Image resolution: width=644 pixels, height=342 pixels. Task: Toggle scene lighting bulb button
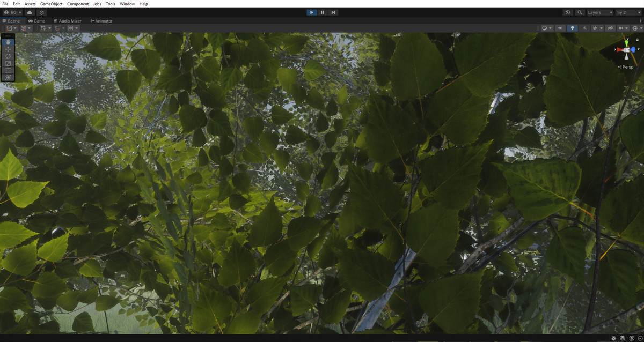tap(572, 28)
